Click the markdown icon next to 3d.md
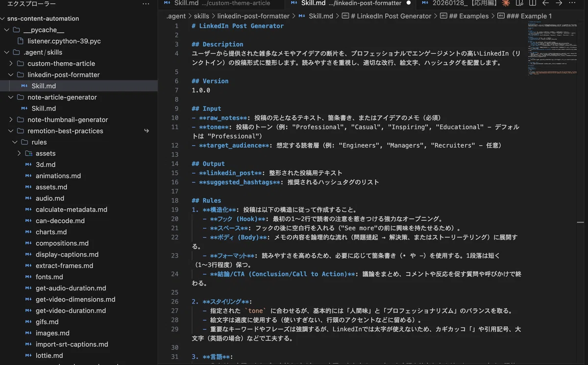The width and height of the screenshot is (588, 365). tap(28, 165)
